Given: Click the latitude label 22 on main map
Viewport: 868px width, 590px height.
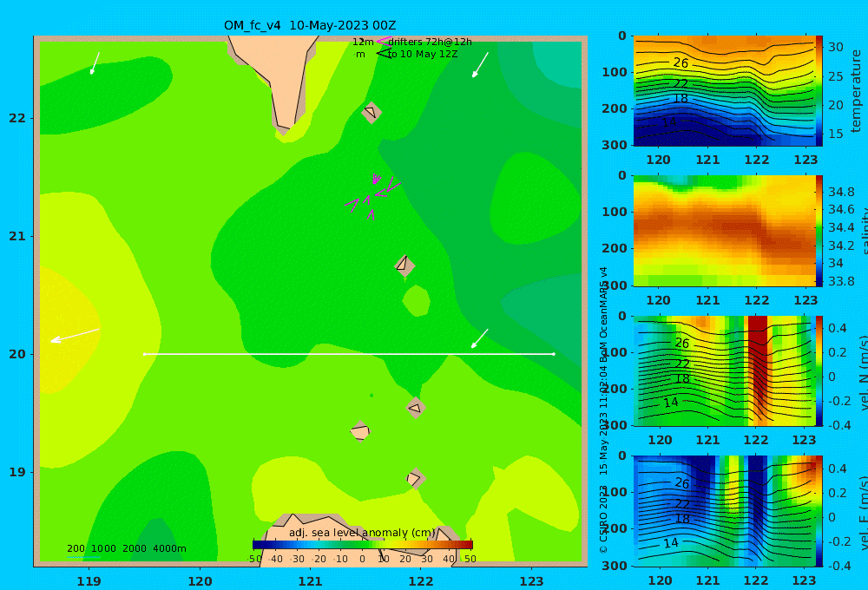Looking at the screenshot, I should pos(17,118).
